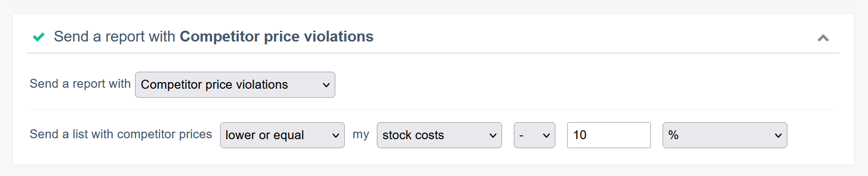Collapse the report section with chevron
This screenshot has height=176, width=868.
(823, 38)
